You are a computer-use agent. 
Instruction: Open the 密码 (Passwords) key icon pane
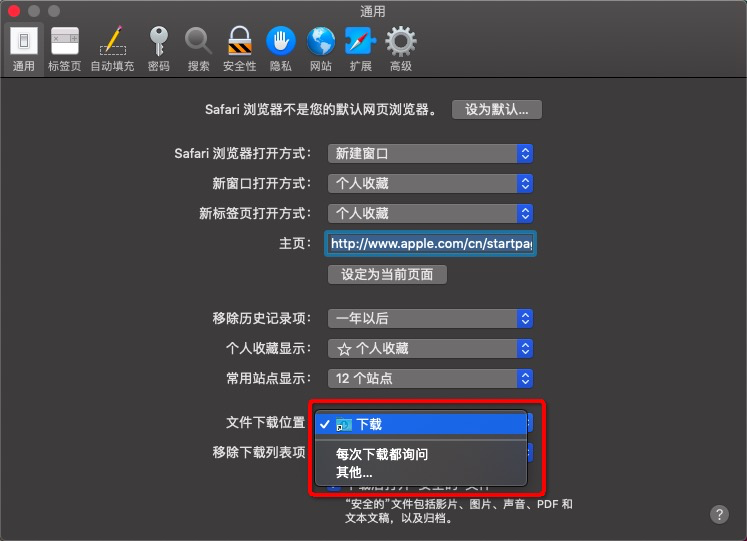click(159, 50)
